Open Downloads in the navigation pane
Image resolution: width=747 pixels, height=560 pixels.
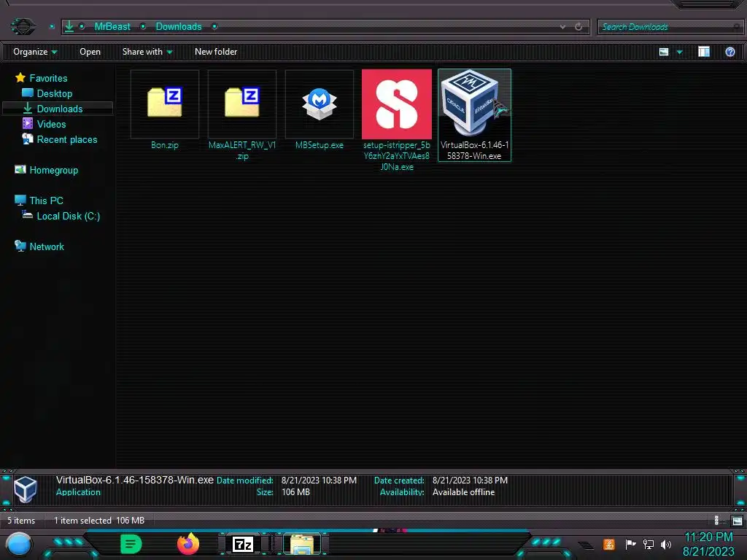point(60,109)
